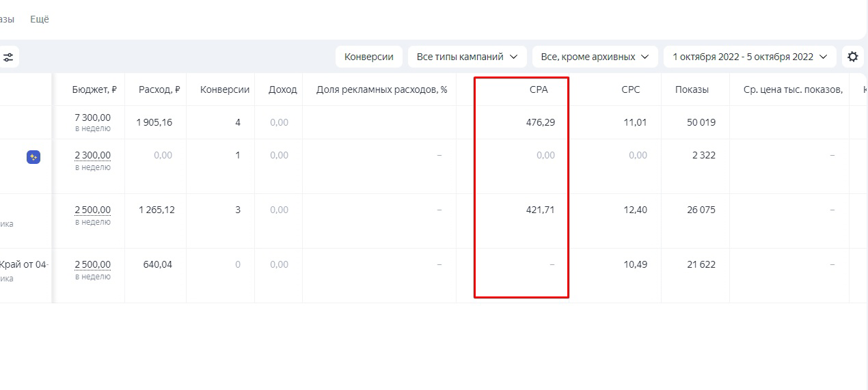Expand the Все, кроме архивных dropdown

[595, 57]
